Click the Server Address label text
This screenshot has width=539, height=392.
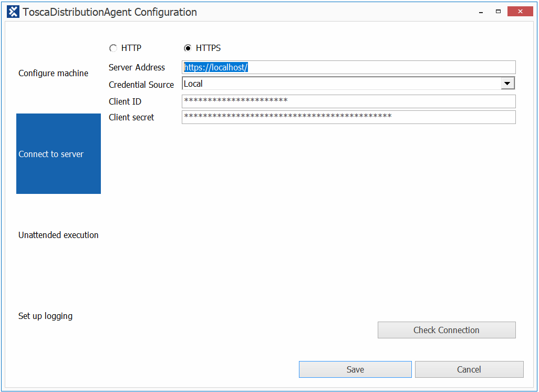click(137, 67)
